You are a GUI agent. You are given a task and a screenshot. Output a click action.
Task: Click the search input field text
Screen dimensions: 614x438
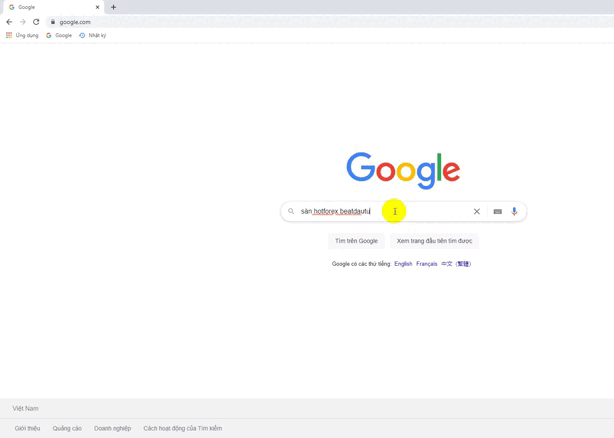pos(335,211)
